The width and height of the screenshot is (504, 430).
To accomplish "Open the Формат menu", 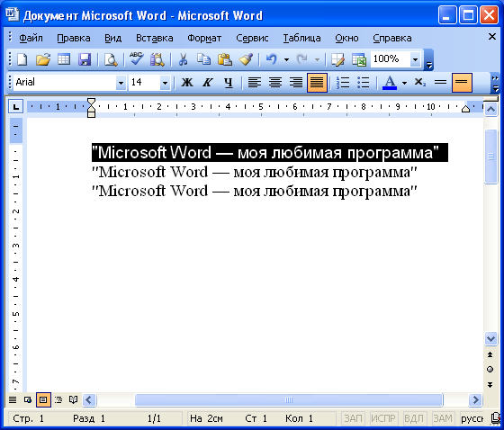I will [204, 38].
